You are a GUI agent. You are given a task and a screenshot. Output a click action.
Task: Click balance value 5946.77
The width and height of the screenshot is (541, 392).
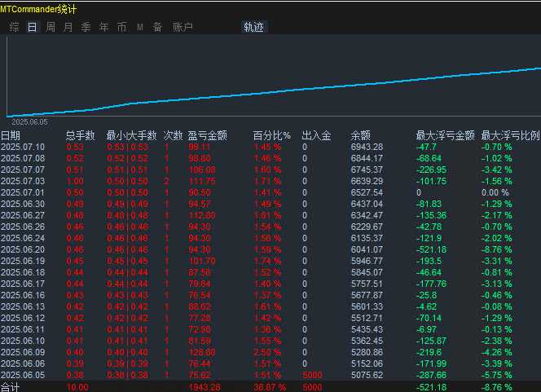(367, 261)
